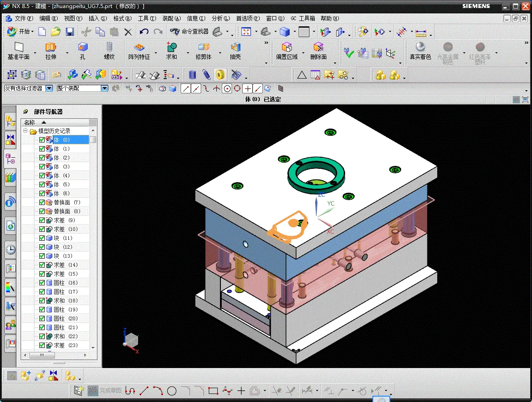Click the Undo arrow icon
Image resolution: width=532 pixels, height=402 pixels.
pyautogui.click(x=144, y=32)
